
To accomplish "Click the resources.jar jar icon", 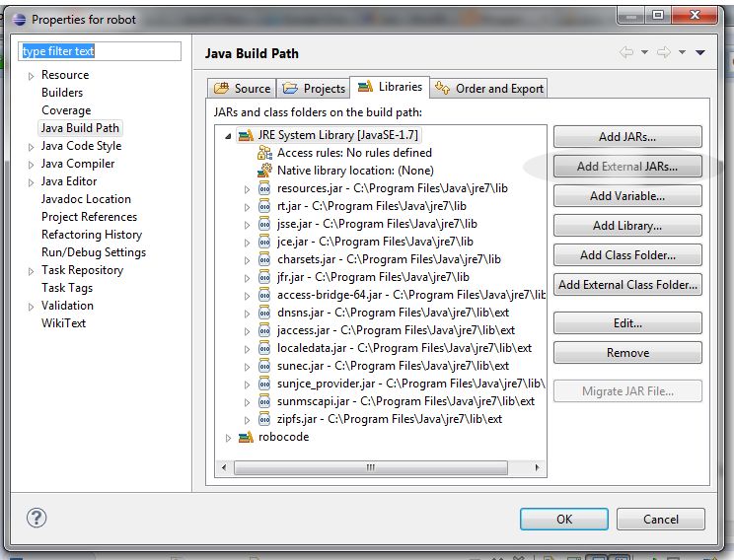I will 264,188.
